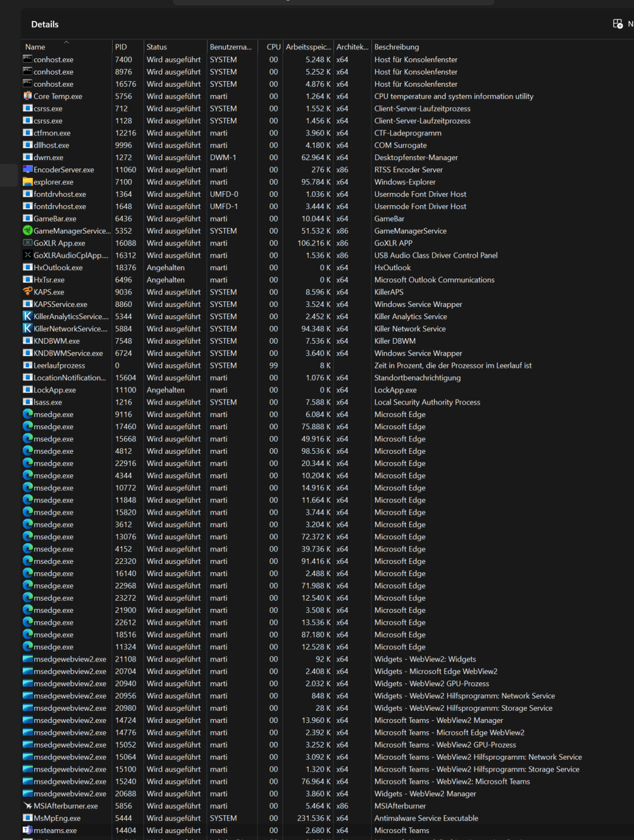Click the run new task icon top right

pyautogui.click(x=618, y=24)
